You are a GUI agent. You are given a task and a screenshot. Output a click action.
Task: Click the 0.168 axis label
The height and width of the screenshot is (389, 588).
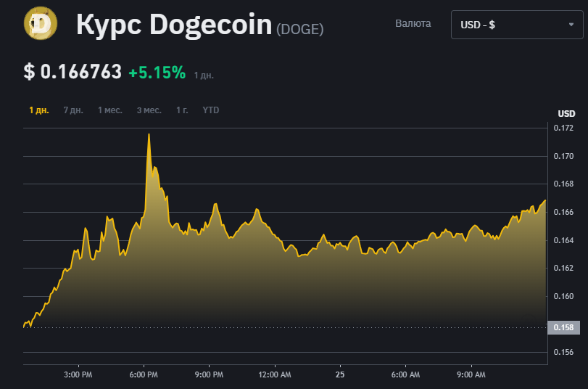[563, 184]
